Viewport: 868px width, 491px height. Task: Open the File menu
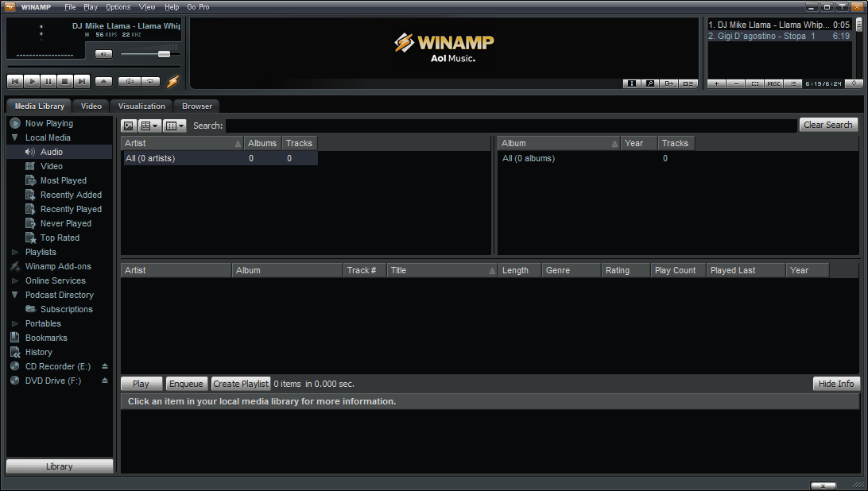[x=70, y=6]
